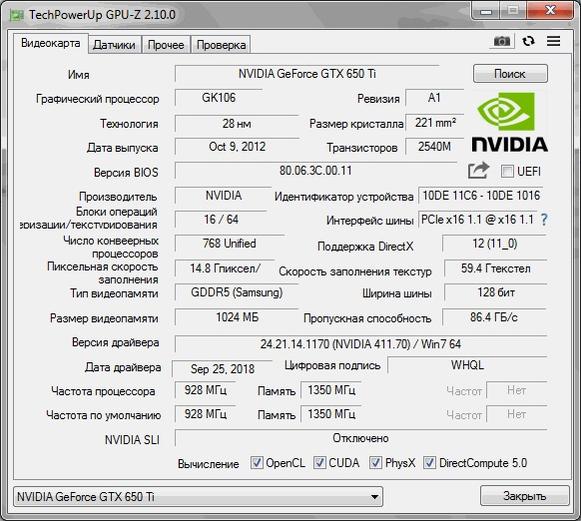The height and width of the screenshot is (521, 581).
Task: Click the die size 221 mm² value
Action: [435, 123]
